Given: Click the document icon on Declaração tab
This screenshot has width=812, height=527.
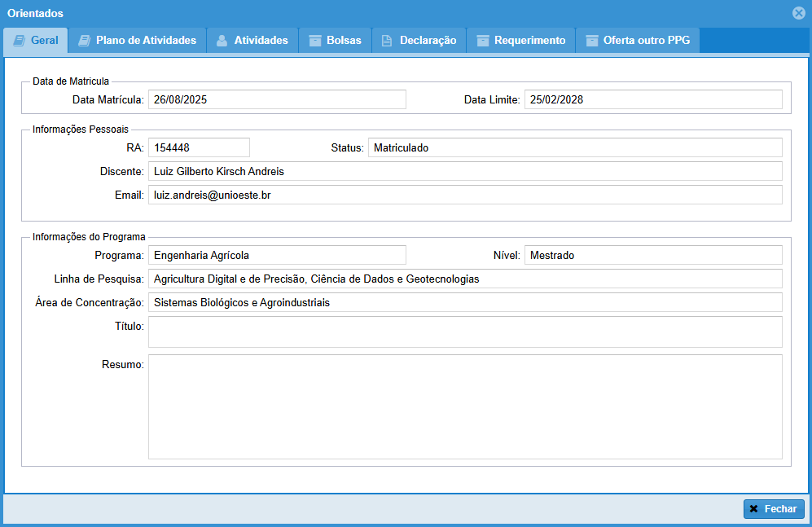Looking at the screenshot, I should [388, 41].
